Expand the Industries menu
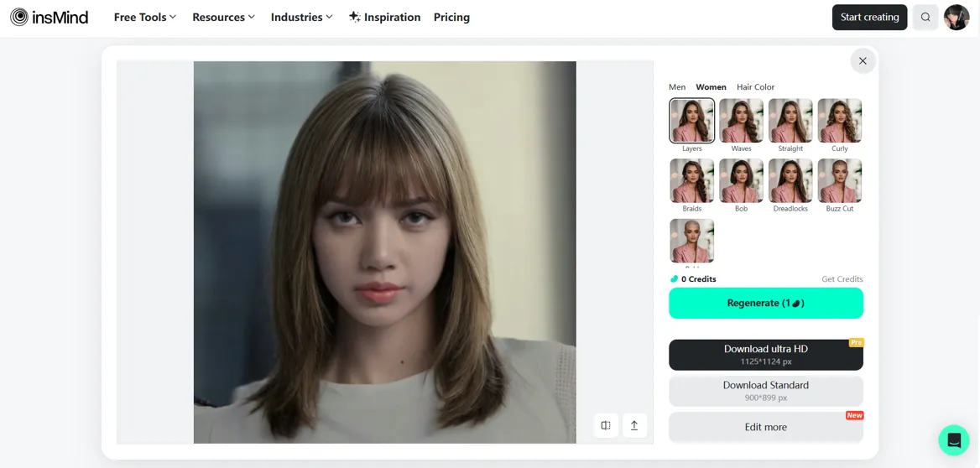 click(302, 17)
